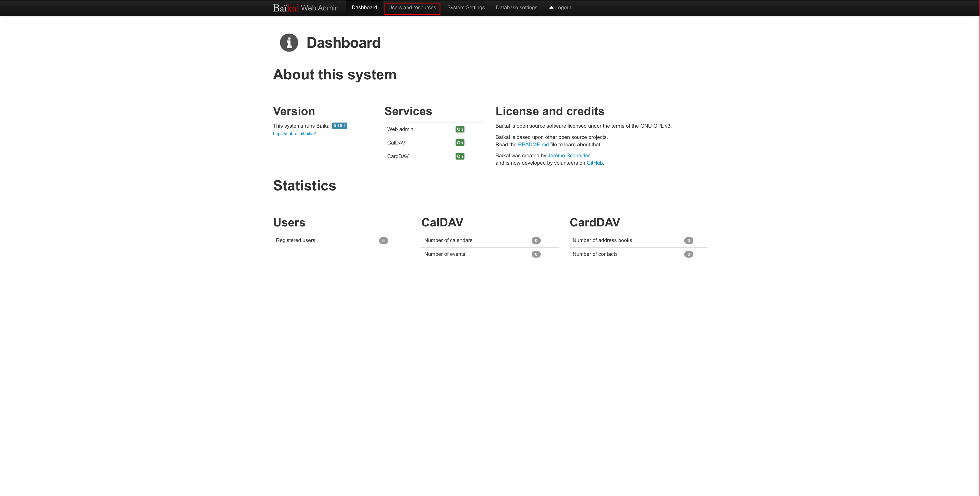Click the Baïkal Web Admin logo
Screen dimensions: 980x496
tap(305, 8)
